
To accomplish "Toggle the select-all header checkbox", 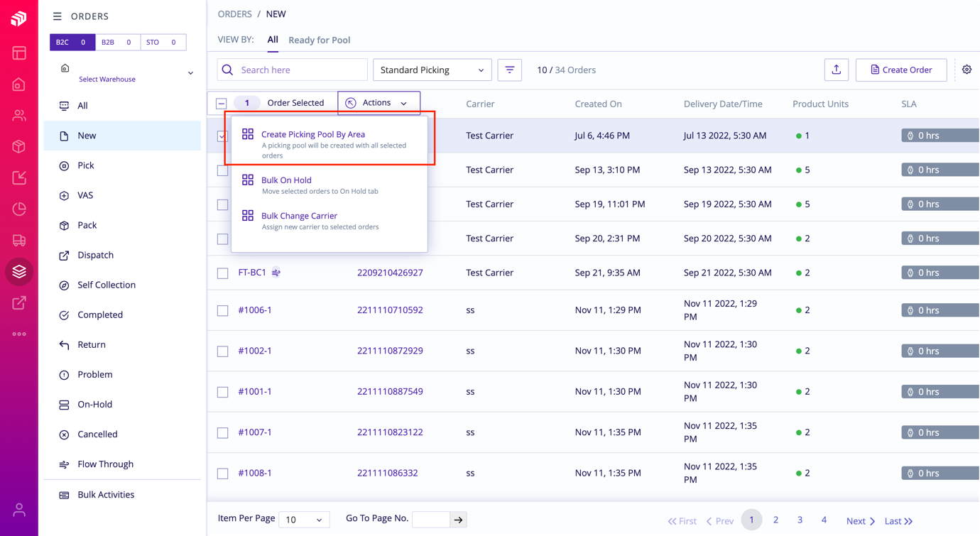I will 222,104.
